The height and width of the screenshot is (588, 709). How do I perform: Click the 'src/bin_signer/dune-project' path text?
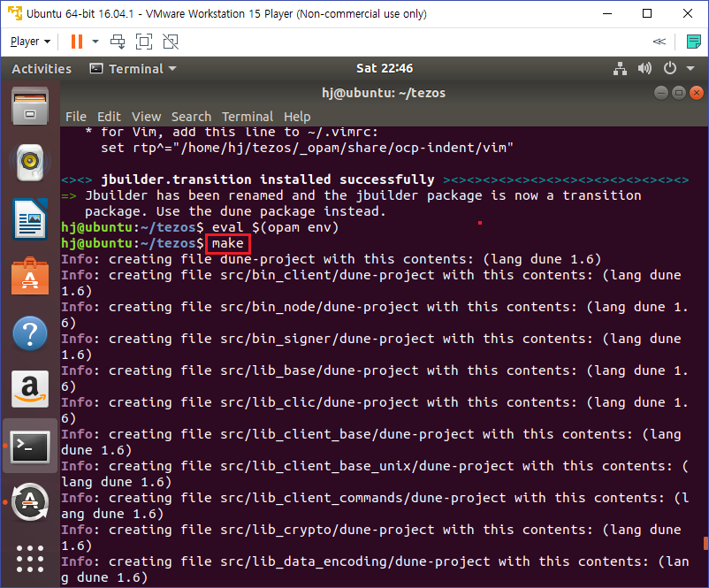[327, 339]
